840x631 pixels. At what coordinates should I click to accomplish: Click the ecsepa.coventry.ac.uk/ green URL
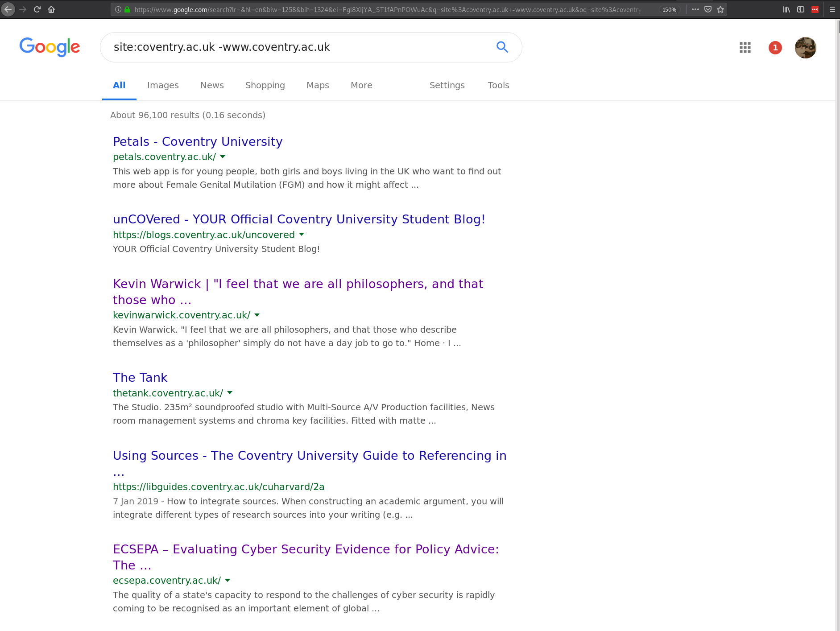coord(167,581)
